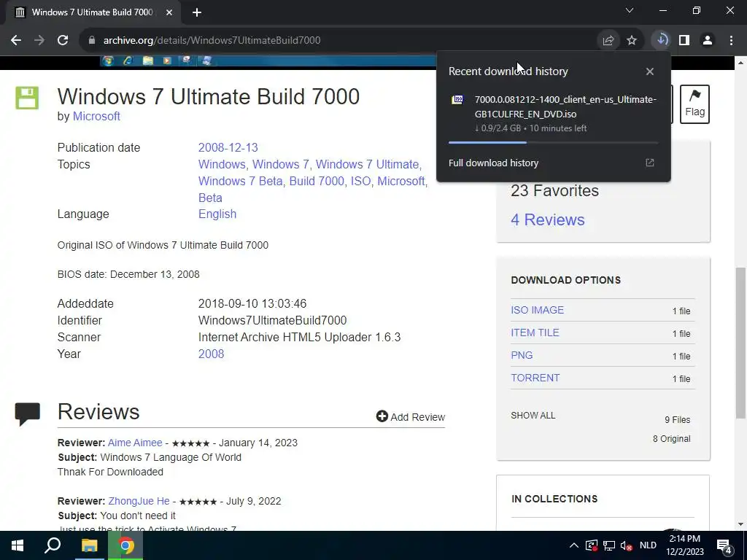
Task: Reload the archive.org page
Action: (63, 41)
